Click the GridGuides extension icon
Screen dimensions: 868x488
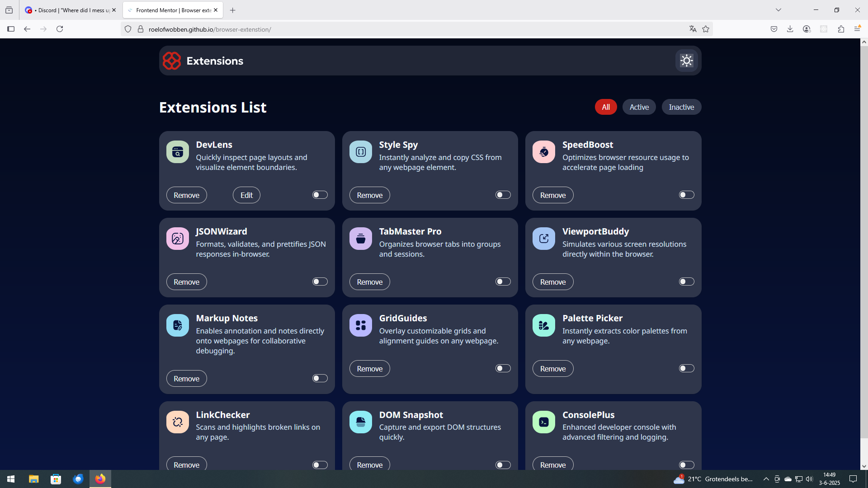[361, 325]
